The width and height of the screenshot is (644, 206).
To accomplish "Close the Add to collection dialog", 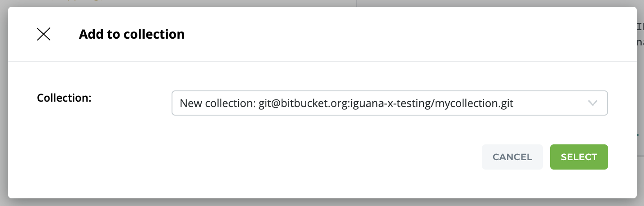I will click(44, 34).
